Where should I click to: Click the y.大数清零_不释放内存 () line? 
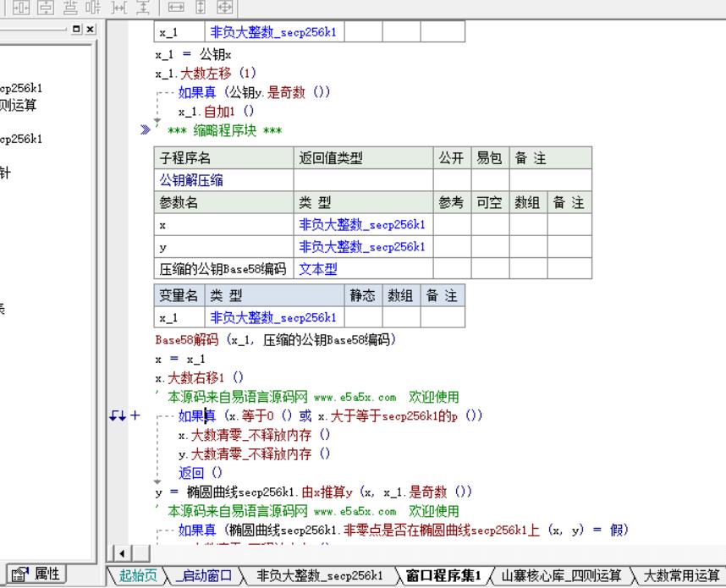[x=254, y=453]
